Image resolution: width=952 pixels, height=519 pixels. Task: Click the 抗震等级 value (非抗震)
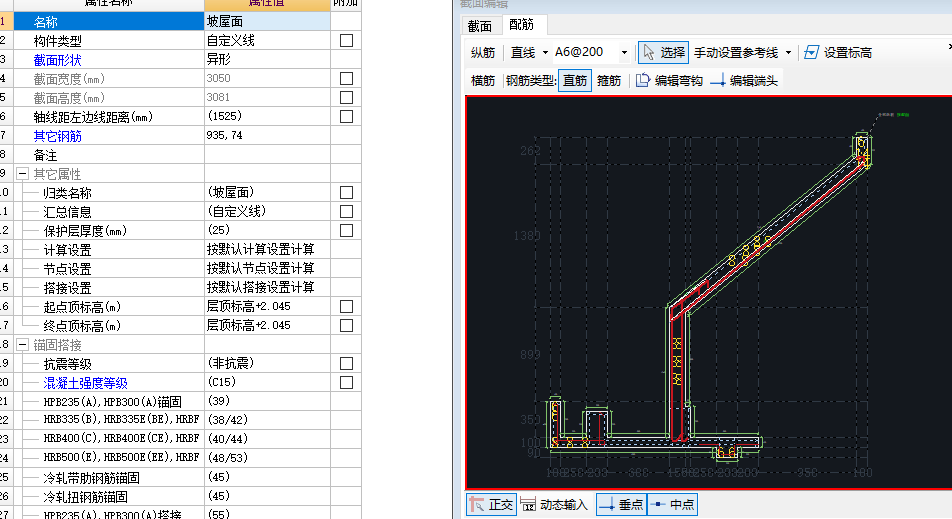[267, 363]
